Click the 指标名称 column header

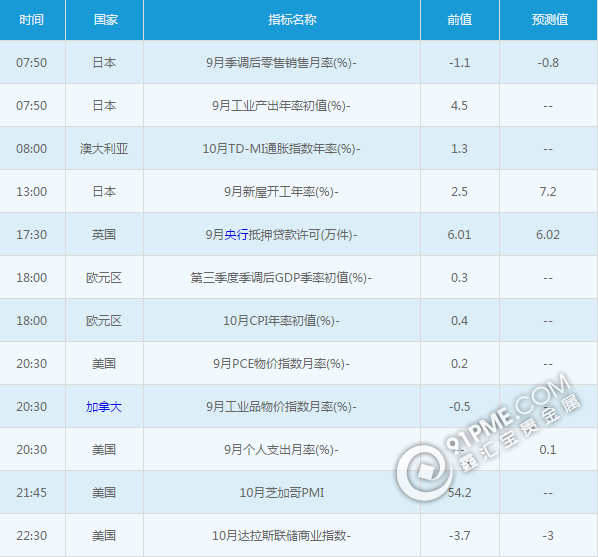click(292, 20)
